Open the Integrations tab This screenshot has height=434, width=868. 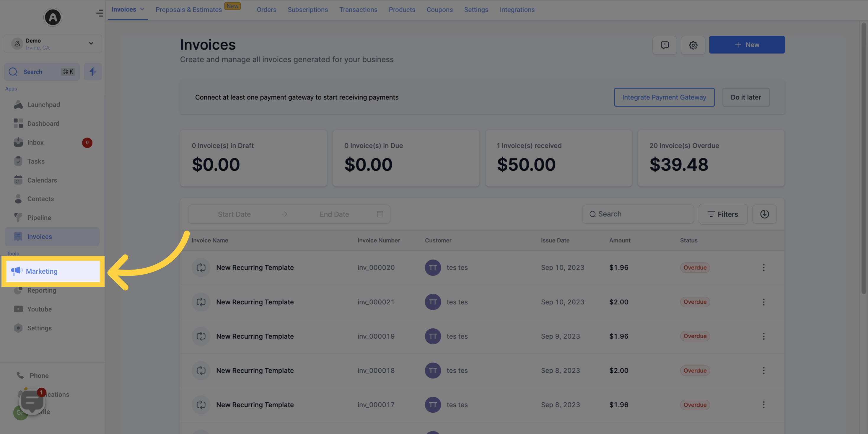517,10
